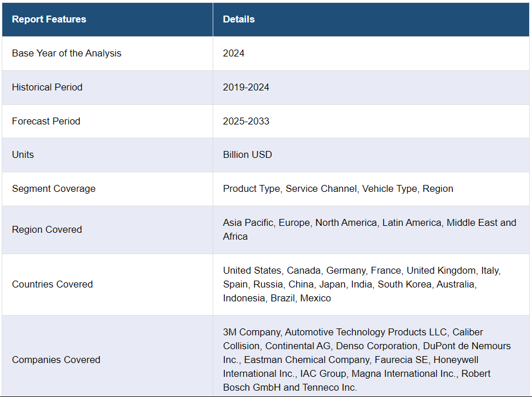
Task: Click the 'Report Features' column header
Action: click(x=49, y=19)
